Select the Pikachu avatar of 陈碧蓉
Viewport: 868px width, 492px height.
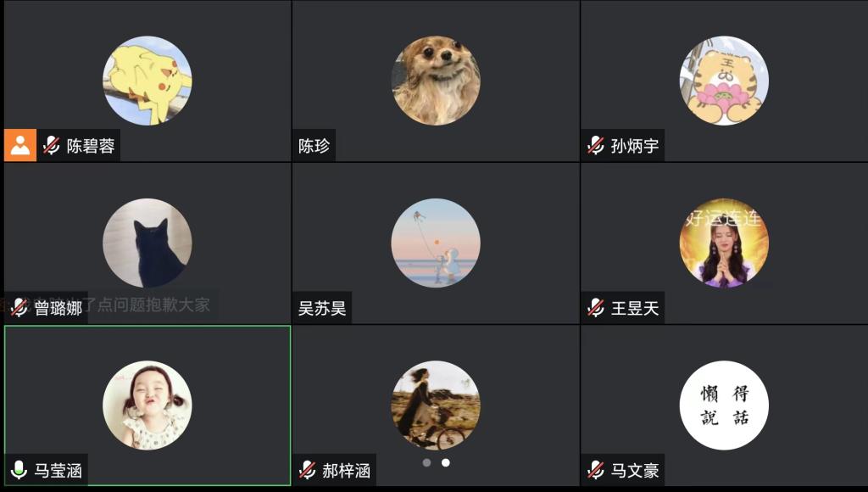pos(147,81)
